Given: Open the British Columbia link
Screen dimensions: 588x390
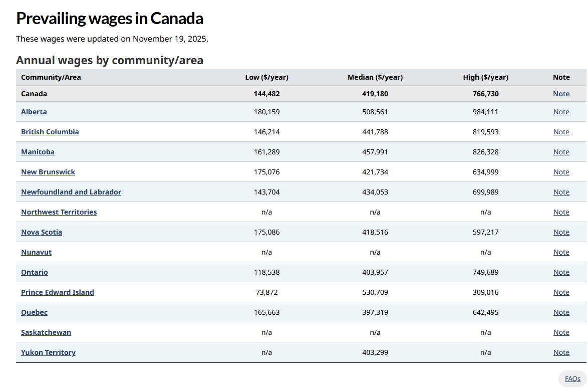Looking at the screenshot, I should 50,132.
